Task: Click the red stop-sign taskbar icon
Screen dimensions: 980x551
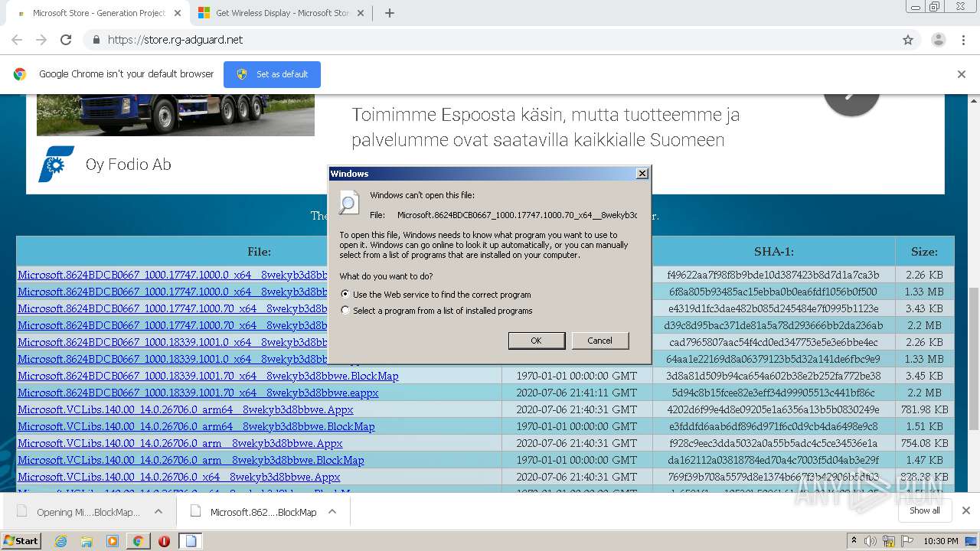Action: tap(164, 541)
